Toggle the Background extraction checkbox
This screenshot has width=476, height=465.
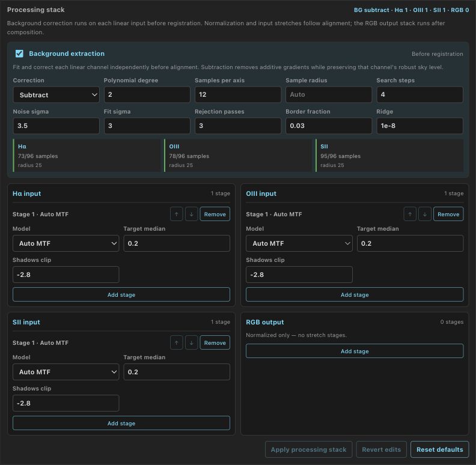click(19, 53)
